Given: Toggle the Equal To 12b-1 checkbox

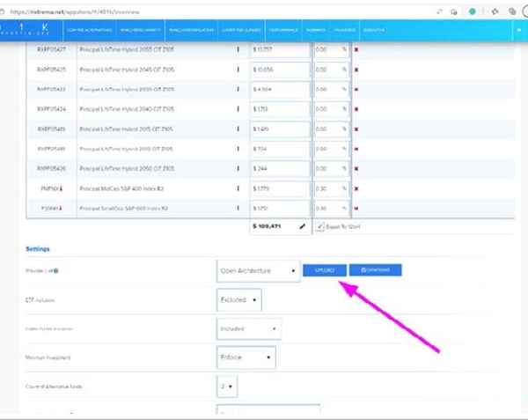Looking at the screenshot, I should [x=319, y=226].
